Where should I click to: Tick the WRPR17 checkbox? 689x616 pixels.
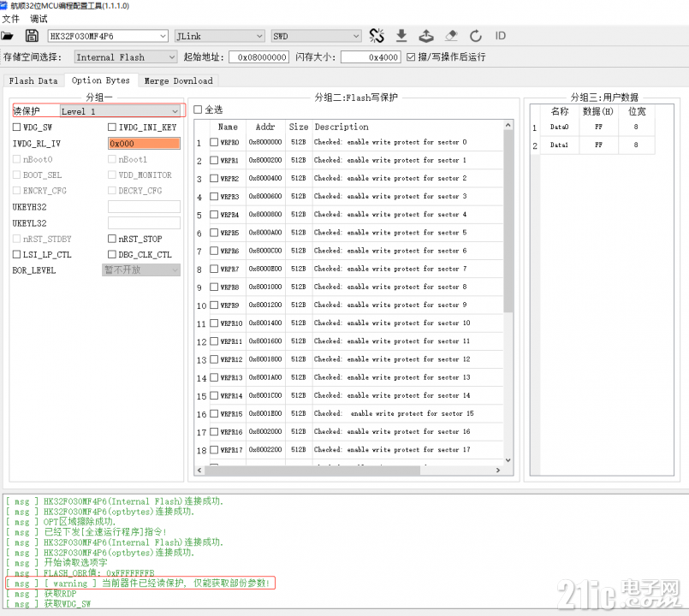point(214,449)
